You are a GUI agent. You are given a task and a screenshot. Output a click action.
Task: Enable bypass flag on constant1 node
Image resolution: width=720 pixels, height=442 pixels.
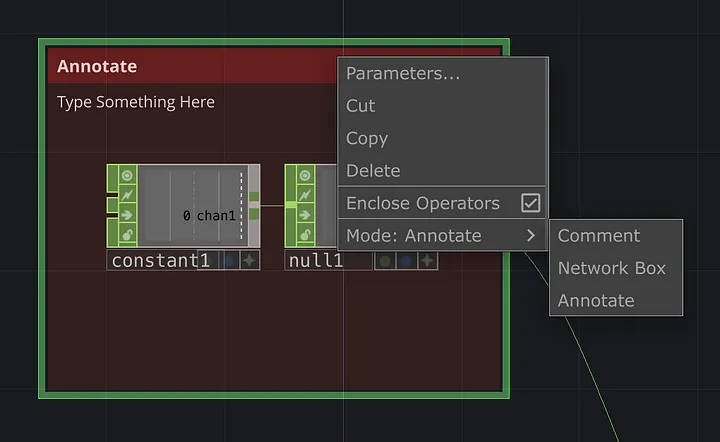[x=127, y=215]
